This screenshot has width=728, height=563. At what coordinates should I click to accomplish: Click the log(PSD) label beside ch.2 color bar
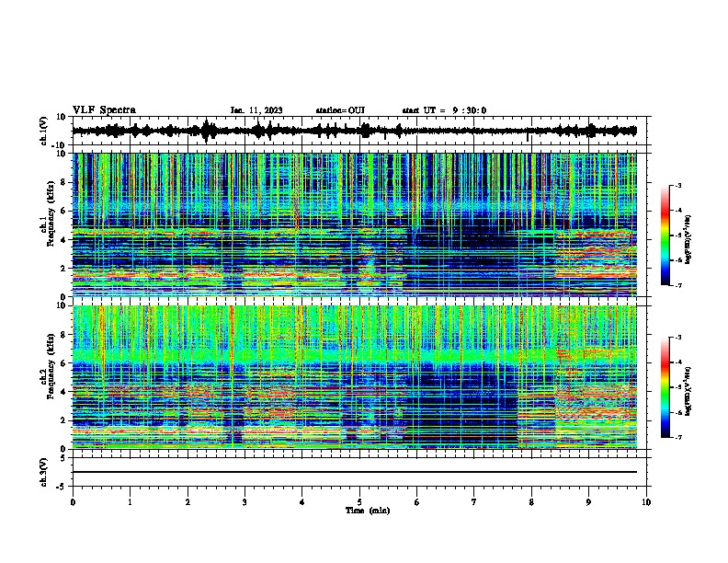pyautogui.click(x=688, y=390)
